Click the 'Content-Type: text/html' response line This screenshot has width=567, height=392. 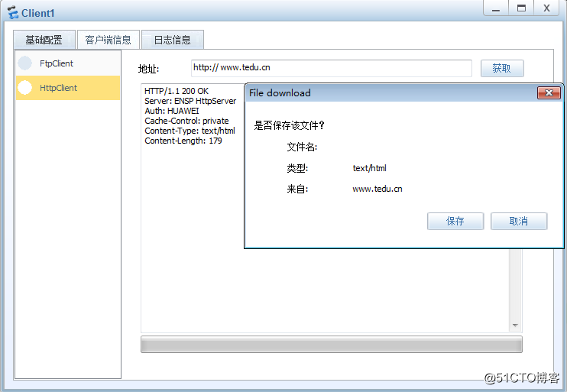(x=190, y=131)
